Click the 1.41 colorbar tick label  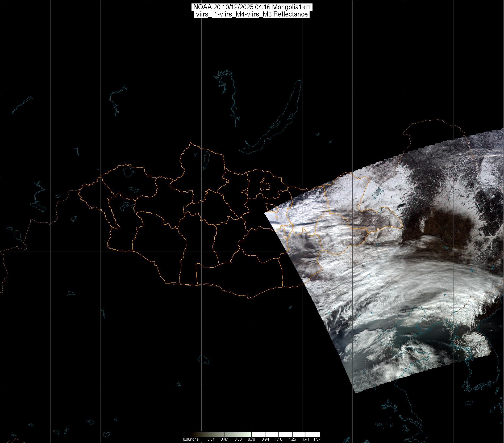(x=306, y=440)
